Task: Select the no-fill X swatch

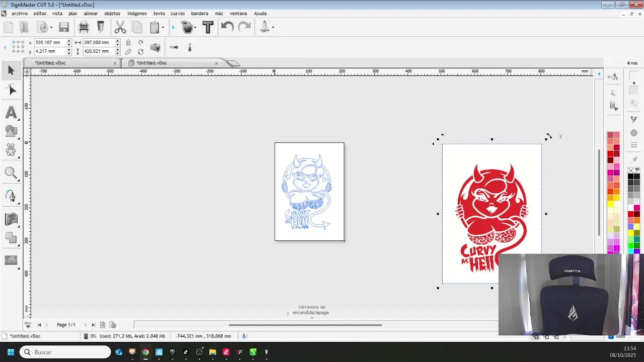Action: (x=630, y=170)
